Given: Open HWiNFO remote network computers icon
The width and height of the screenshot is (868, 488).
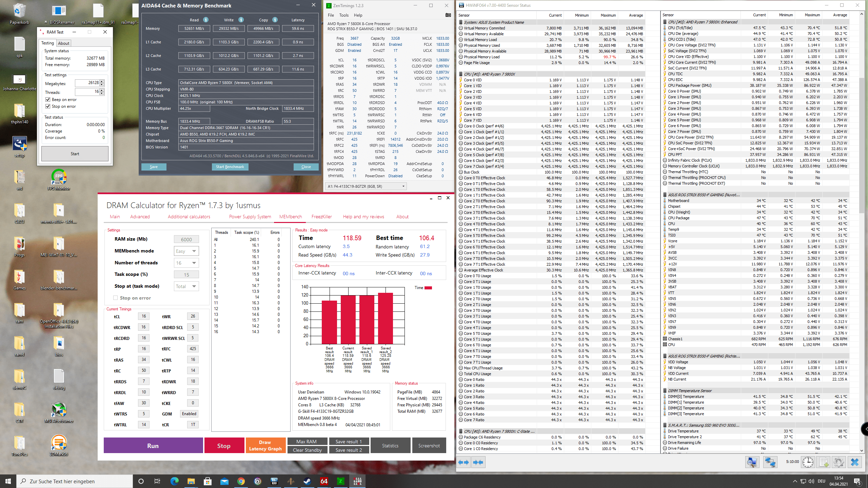Looking at the screenshot, I should tap(770, 462).
